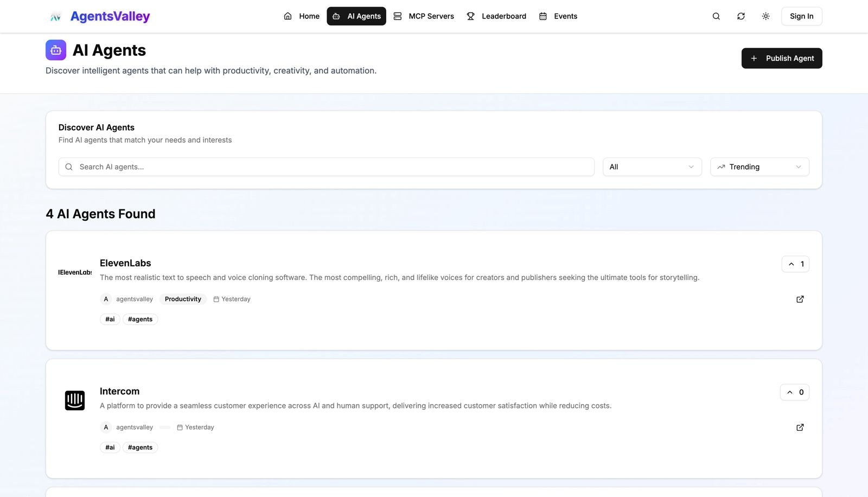Screen dimensions: 868x497
Task: Click the ElevenLabs logo thumbnail
Action: coord(75,272)
